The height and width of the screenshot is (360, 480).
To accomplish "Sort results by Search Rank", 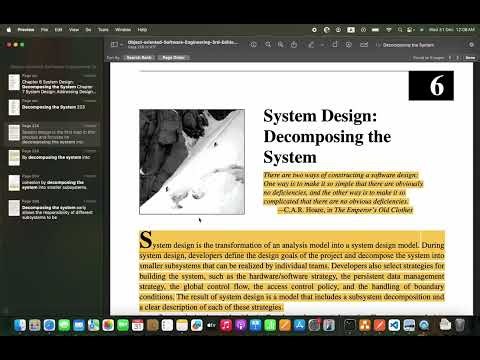I will tap(139, 58).
